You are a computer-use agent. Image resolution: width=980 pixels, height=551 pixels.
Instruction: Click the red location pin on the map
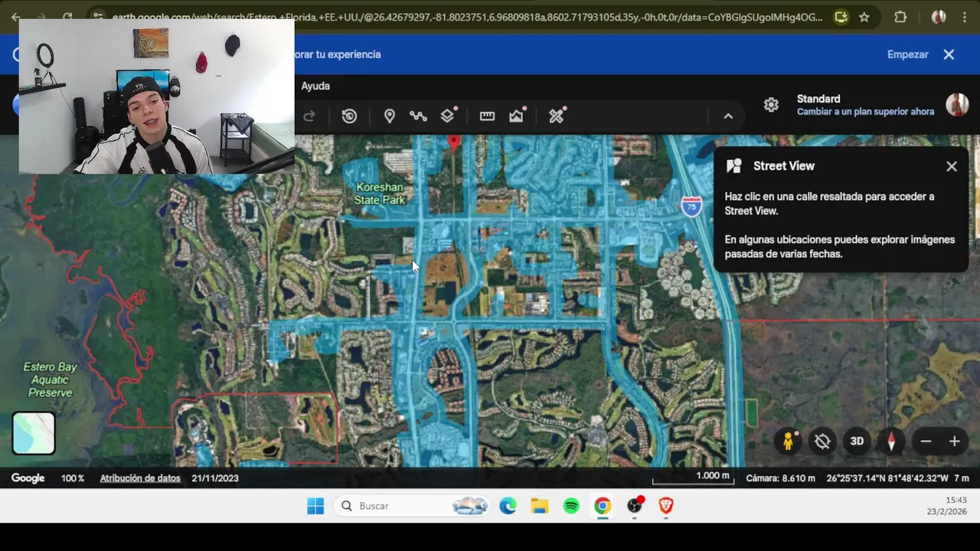coord(454,142)
